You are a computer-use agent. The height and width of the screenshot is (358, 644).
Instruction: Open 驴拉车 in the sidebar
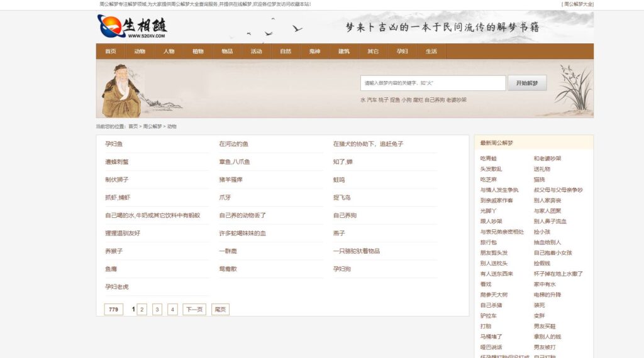pyautogui.click(x=488, y=316)
